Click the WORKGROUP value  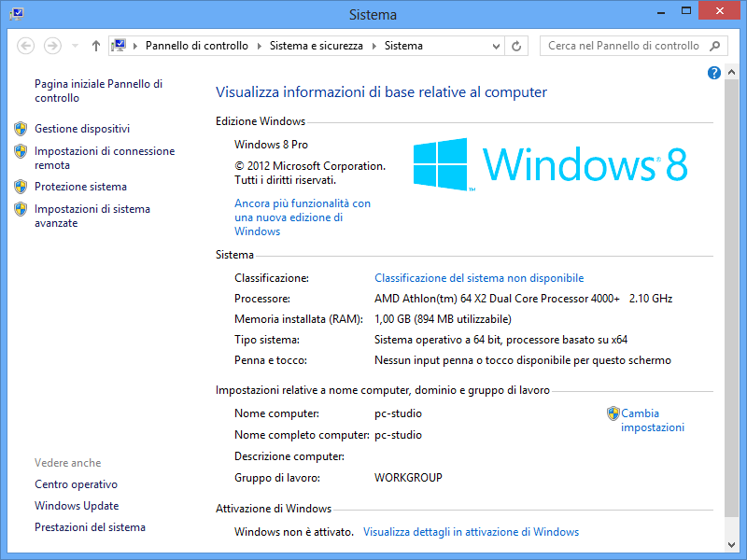(408, 478)
